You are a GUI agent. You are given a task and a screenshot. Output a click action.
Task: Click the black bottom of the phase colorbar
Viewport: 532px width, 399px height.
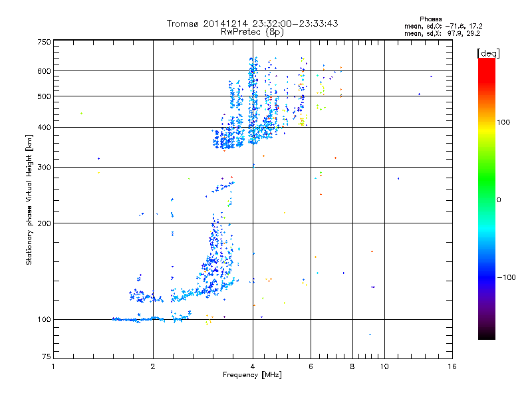click(x=487, y=334)
